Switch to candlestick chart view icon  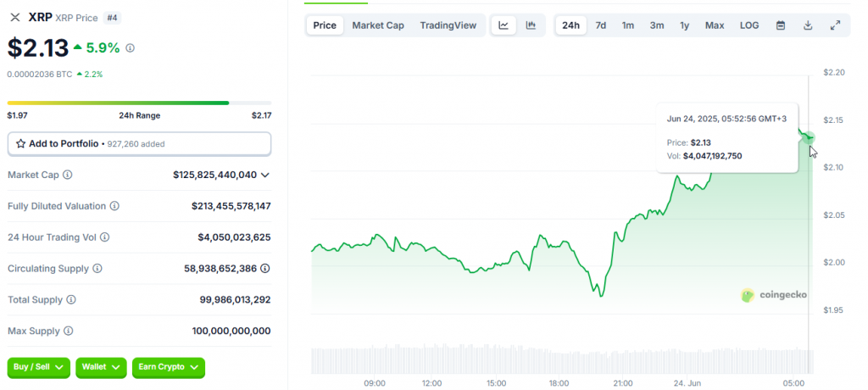click(531, 25)
